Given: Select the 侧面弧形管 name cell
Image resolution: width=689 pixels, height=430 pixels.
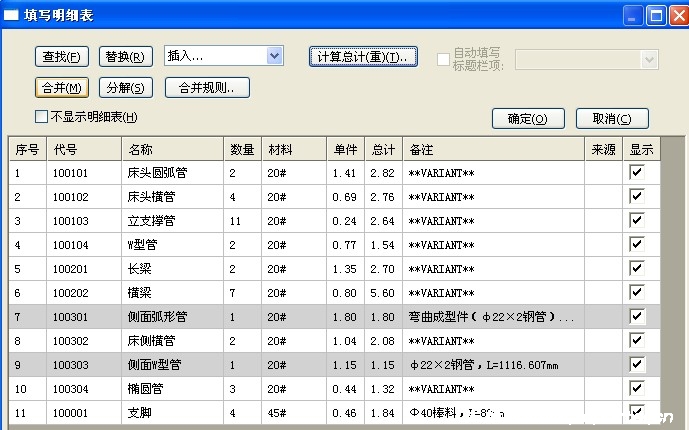Looking at the screenshot, I should pyautogui.click(x=173, y=317).
